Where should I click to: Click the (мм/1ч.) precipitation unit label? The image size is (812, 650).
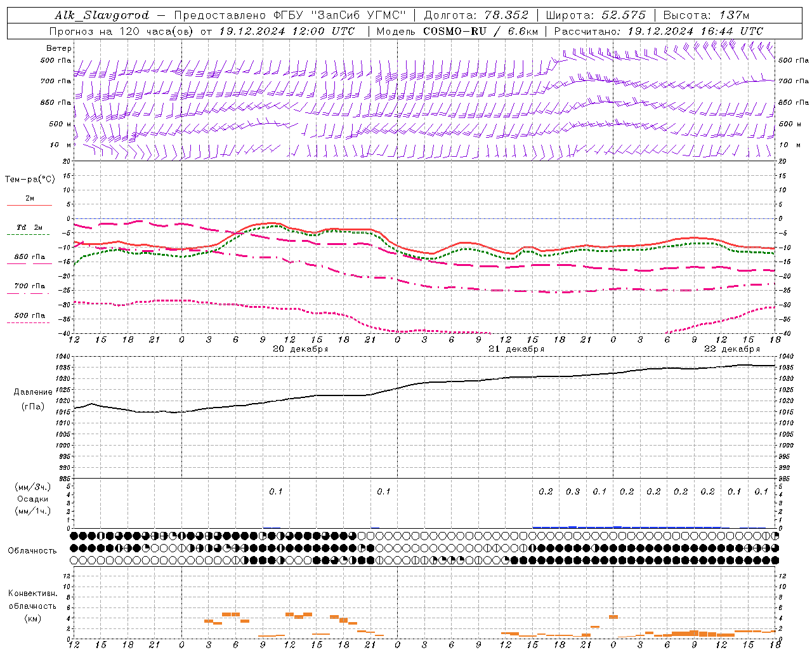coord(33,511)
